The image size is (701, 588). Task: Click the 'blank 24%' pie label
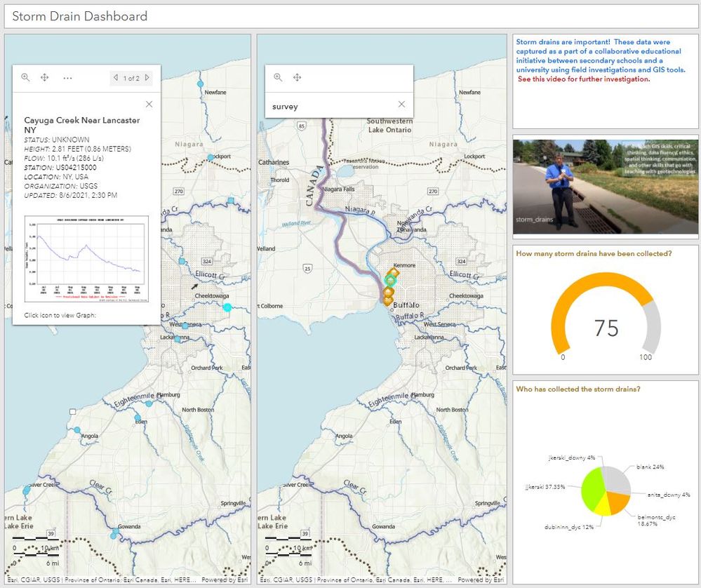(650, 467)
